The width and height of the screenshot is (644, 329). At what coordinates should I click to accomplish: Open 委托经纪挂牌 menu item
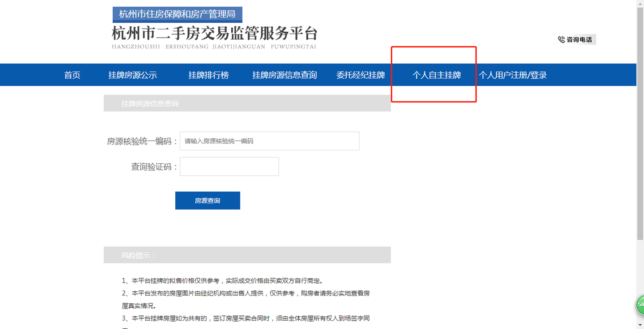(x=361, y=75)
